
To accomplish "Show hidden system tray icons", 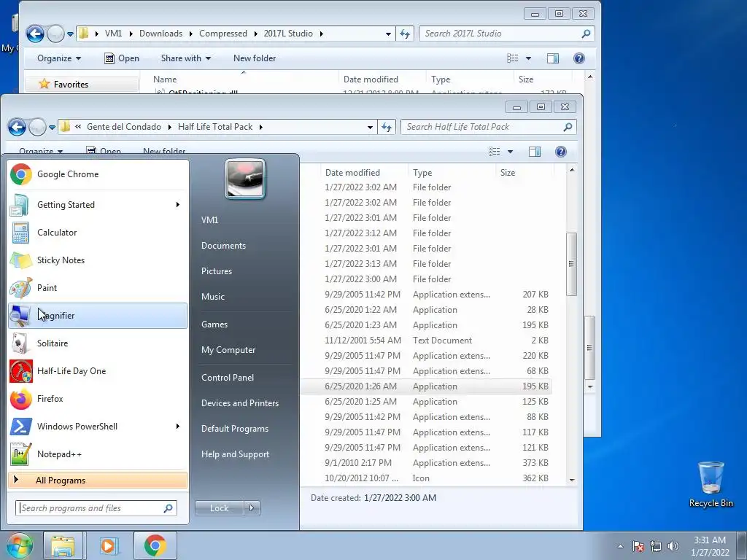I will click(x=620, y=546).
